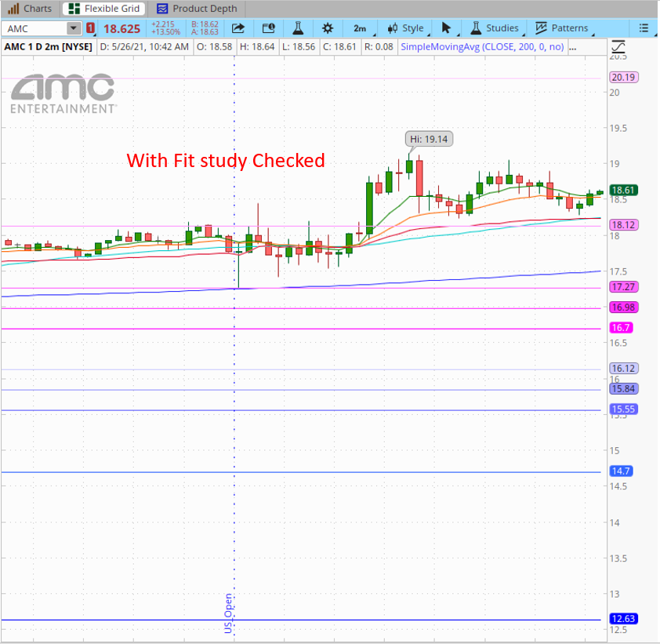Click the hamburger list menu icon
This screenshot has height=644, width=660.
click(644, 28)
